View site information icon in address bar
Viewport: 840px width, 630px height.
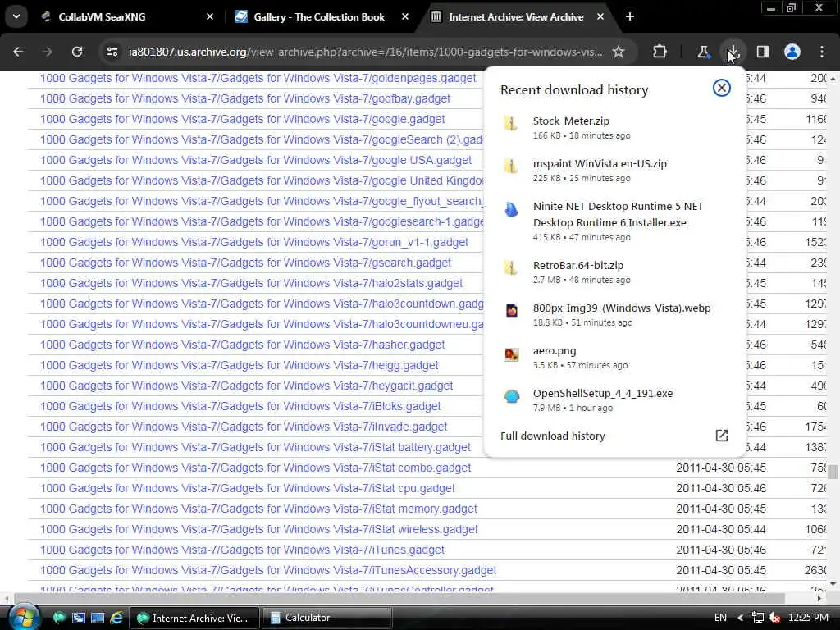[112, 52]
